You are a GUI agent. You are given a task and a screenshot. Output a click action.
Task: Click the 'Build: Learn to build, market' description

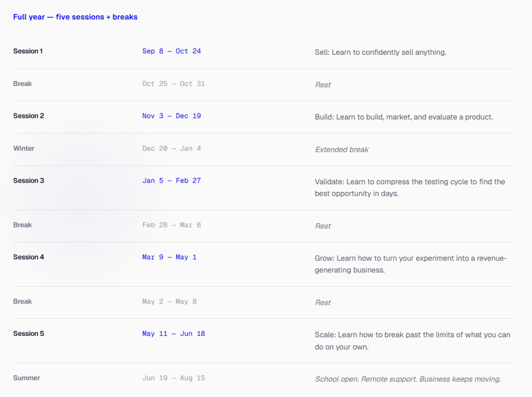[404, 117]
